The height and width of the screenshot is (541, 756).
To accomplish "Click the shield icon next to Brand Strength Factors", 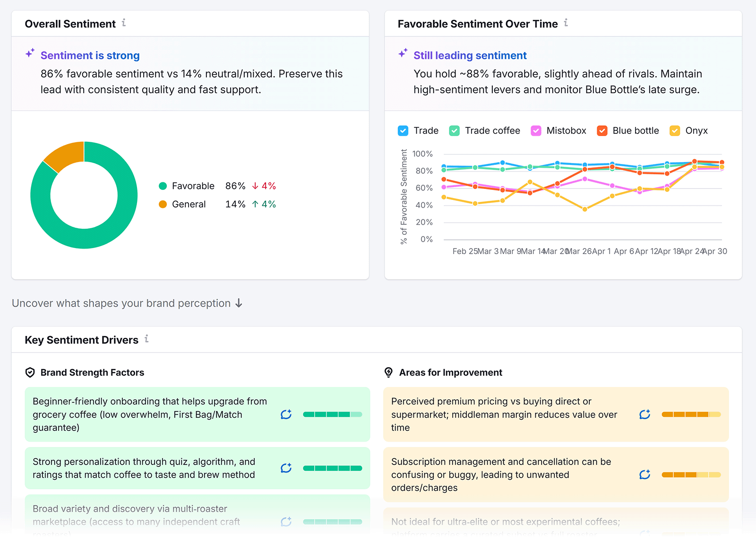I will point(30,372).
